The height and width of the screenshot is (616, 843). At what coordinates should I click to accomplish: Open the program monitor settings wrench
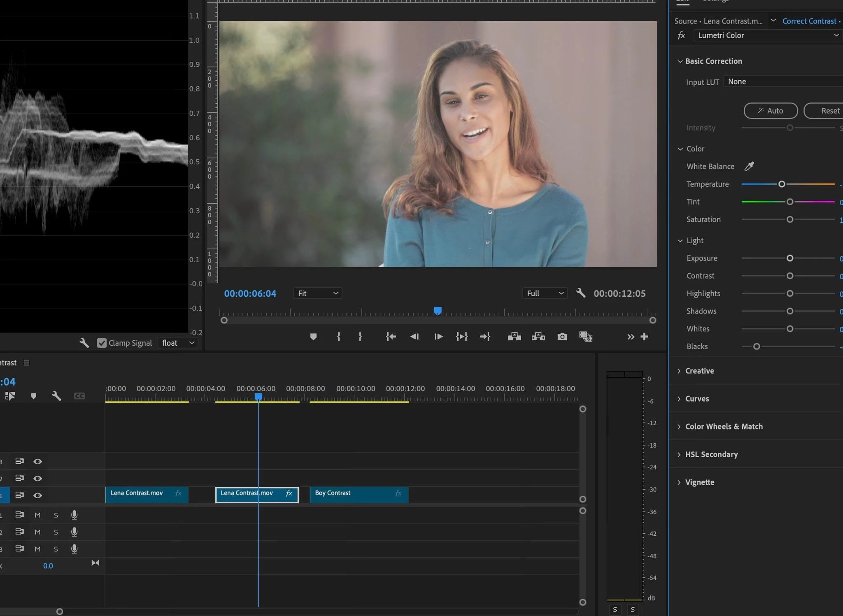581,293
